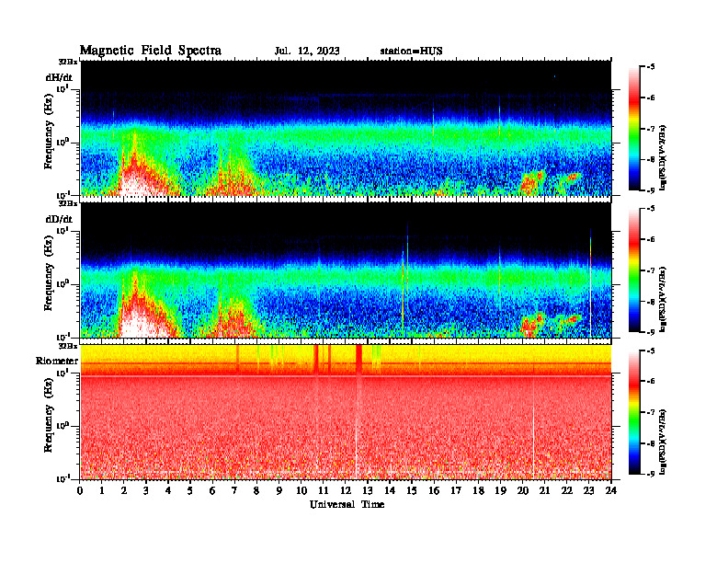Click the Riometer spectrogram plot area
Image resolution: width=728 pixels, height=563 pixels.
[346, 412]
